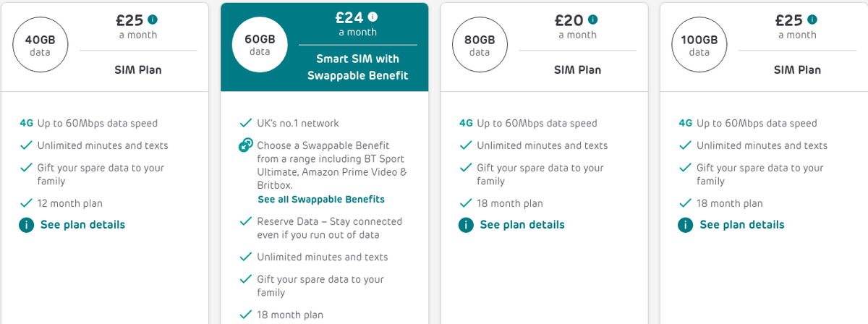
Task: Open See plan details for 40GB plan
Action: 82,225
